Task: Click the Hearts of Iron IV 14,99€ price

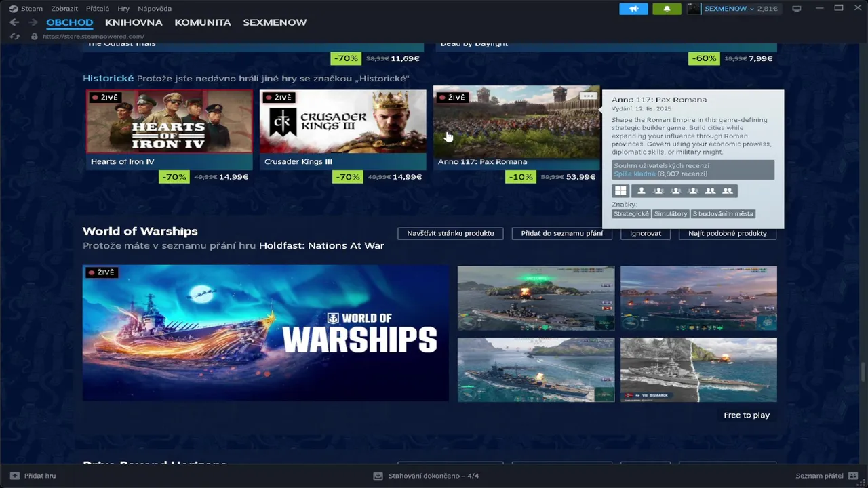Action: click(x=233, y=177)
